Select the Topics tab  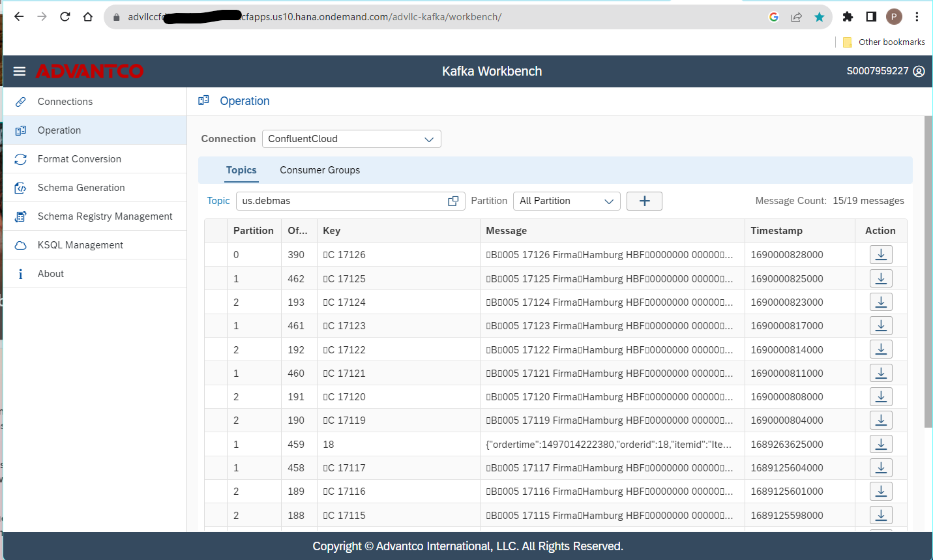241,169
